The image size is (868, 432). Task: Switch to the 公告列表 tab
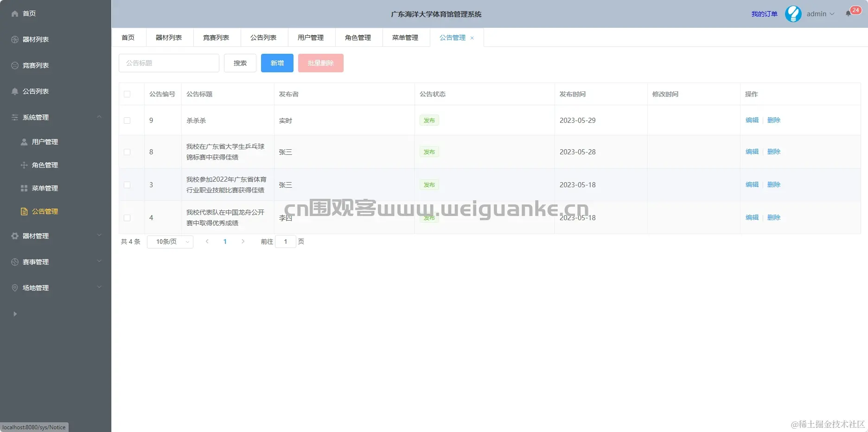tap(263, 38)
